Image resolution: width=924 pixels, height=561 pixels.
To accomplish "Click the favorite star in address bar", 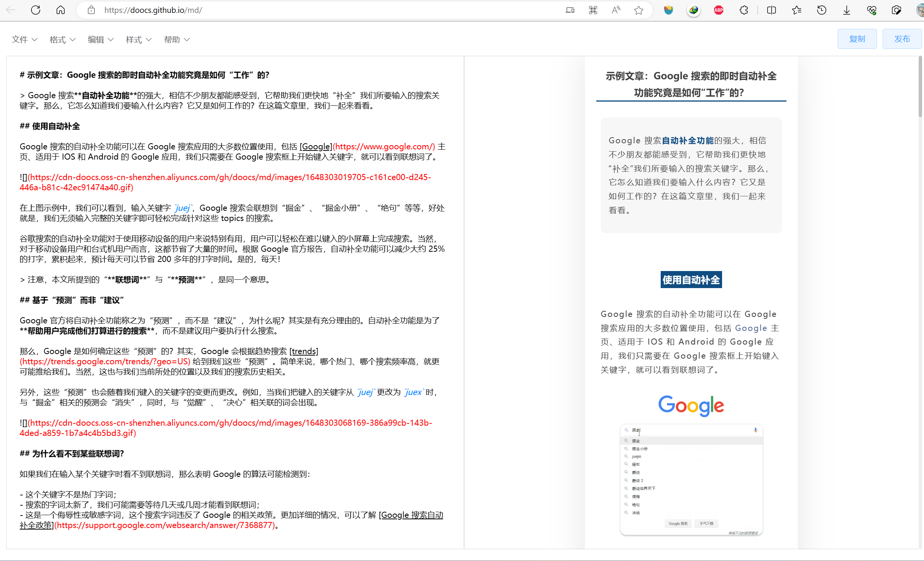I will [x=639, y=10].
